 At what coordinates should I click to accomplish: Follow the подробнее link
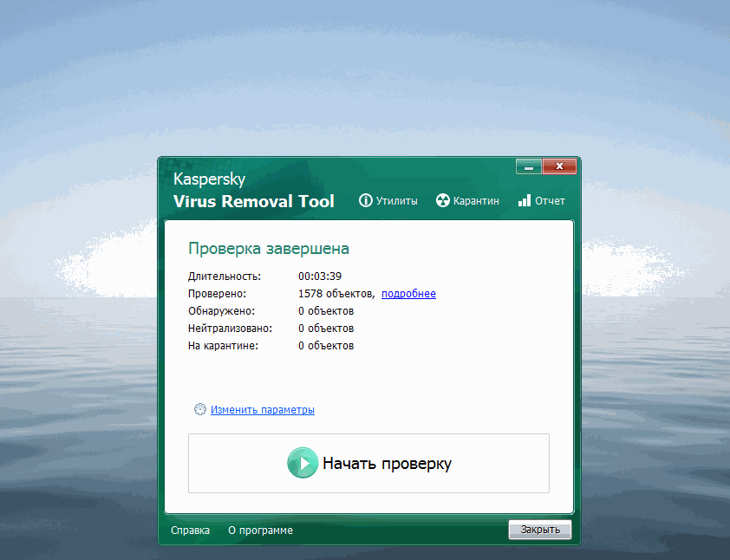pos(408,294)
